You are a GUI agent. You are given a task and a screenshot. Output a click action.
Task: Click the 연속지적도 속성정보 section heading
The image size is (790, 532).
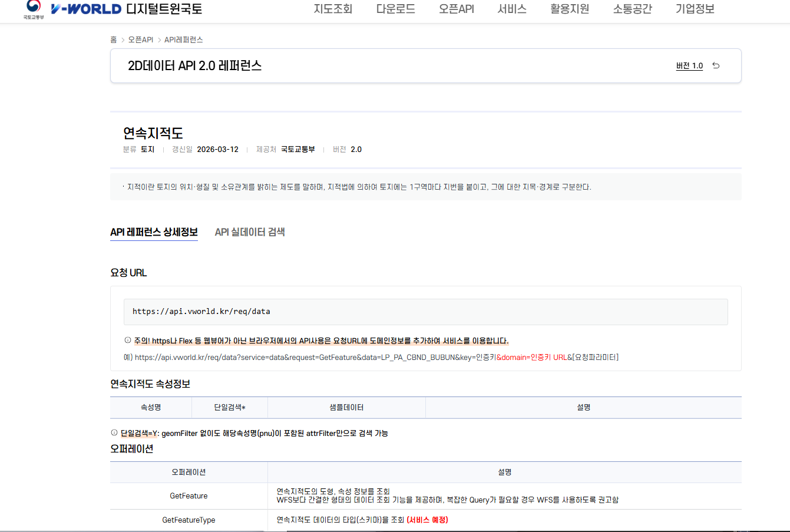click(150, 384)
